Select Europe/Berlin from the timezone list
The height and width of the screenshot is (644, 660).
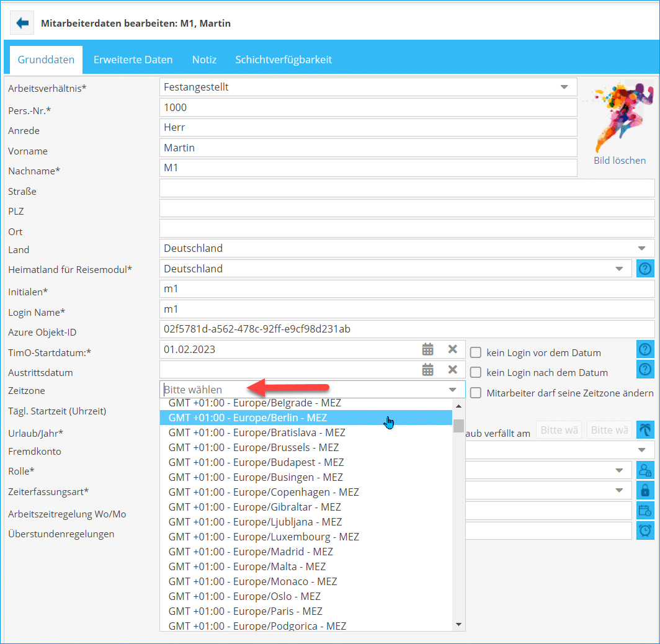[248, 418]
